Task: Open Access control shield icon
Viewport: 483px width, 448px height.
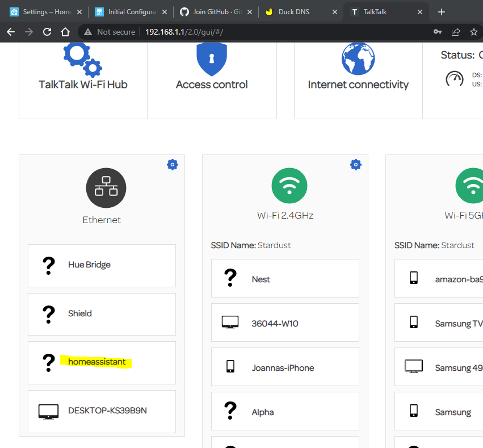Action: [x=212, y=59]
